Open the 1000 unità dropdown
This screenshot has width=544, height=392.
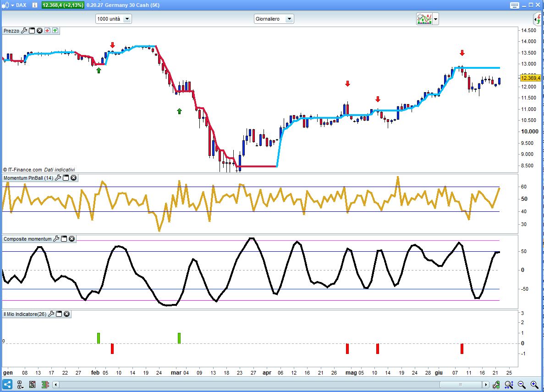click(x=114, y=19)
